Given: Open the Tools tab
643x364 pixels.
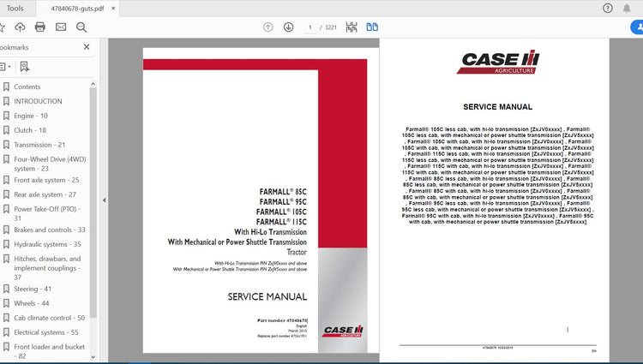Looking at the screenshot, I should click(15, 9).
